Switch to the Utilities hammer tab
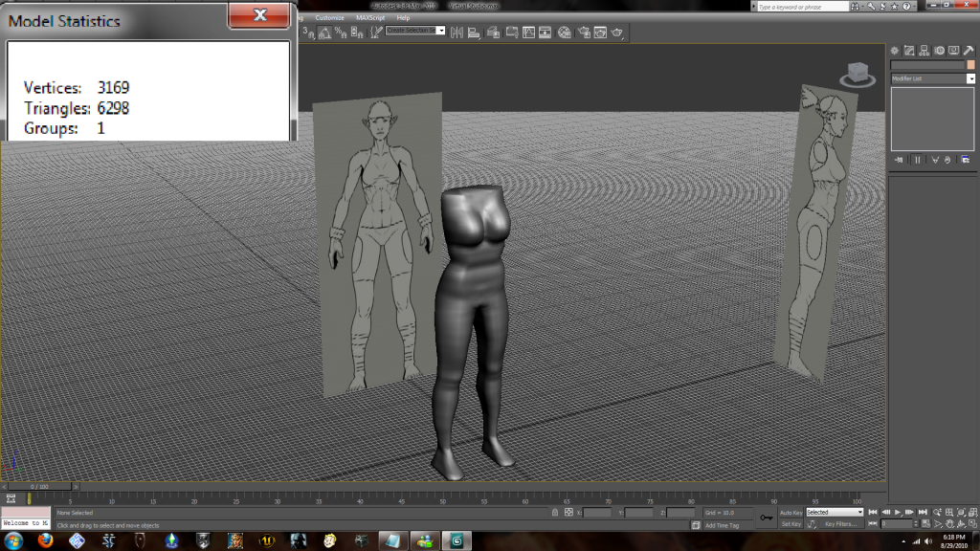The height and width of the screenshot is (551, 980). tap(969, 51)
